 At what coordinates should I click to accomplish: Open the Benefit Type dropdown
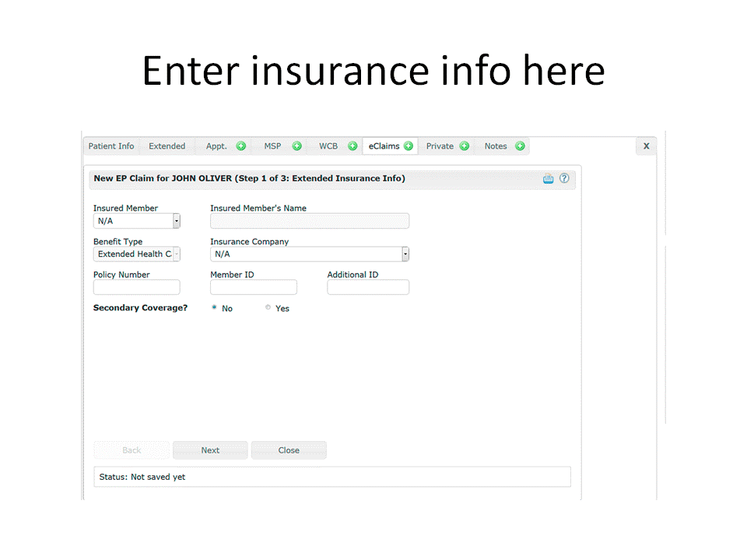tap(177, 254)
